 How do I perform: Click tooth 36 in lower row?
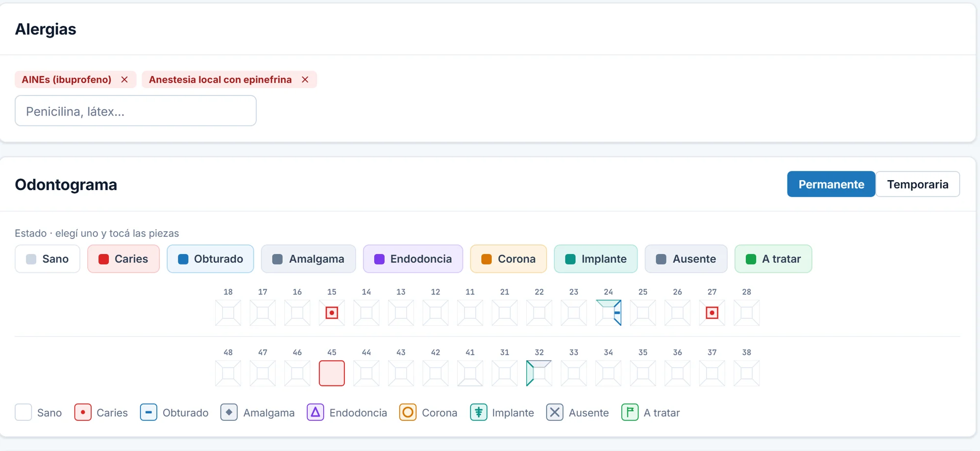pyautogui.click(x=677, y=373)
